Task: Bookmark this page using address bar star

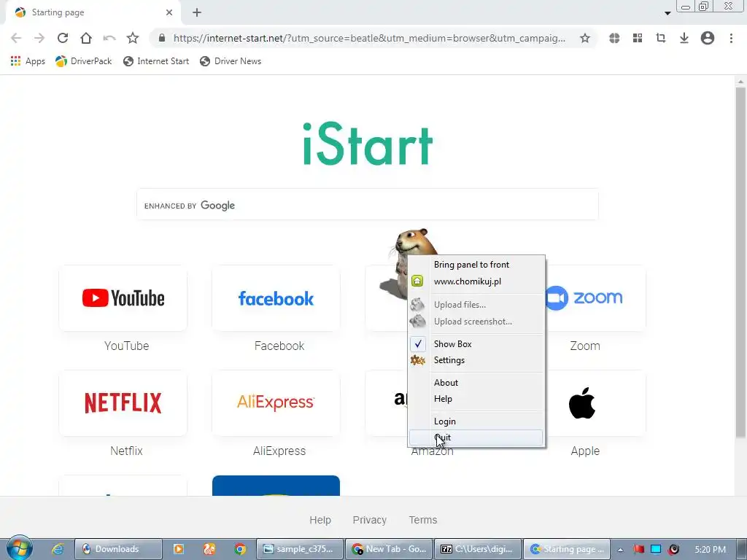Action: coord(585,38)
